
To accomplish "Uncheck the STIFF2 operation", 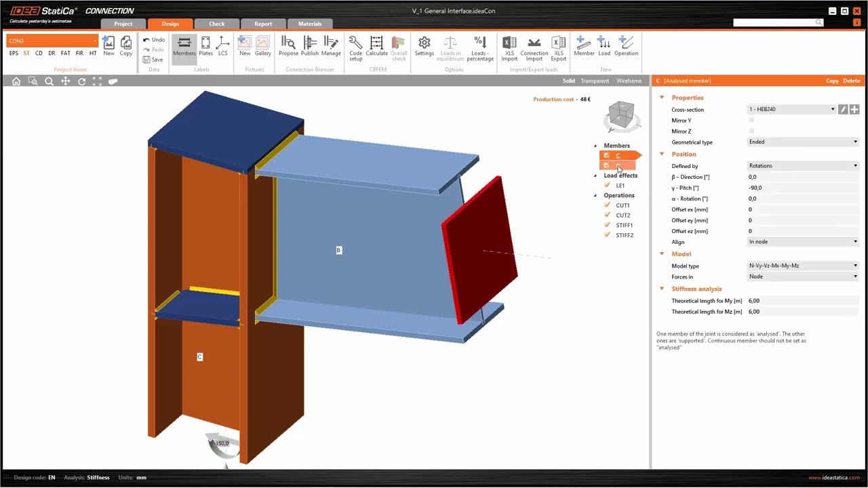I will tap(607, 235).
